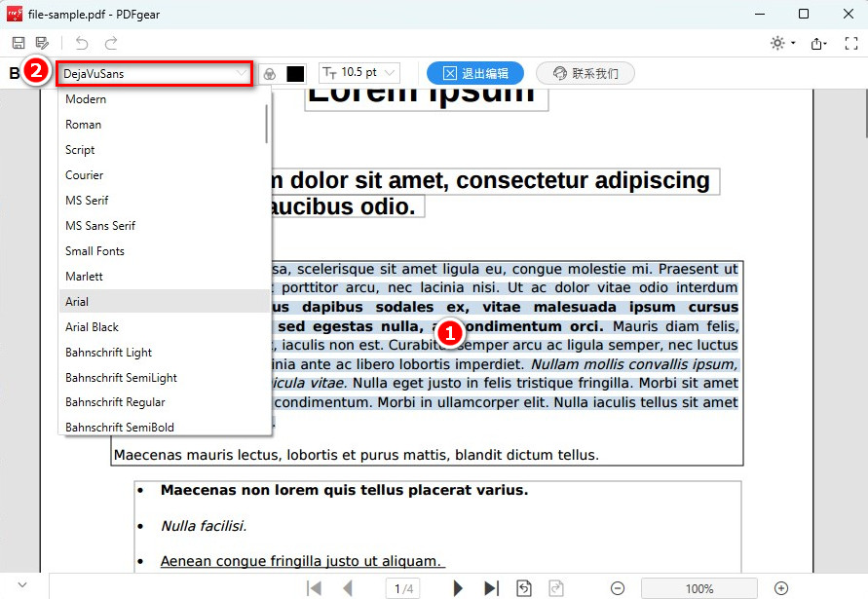Zoom in with the plus button
Image resolution: width=868 pixels, height=599 pixels.
(x=780, y=588)
